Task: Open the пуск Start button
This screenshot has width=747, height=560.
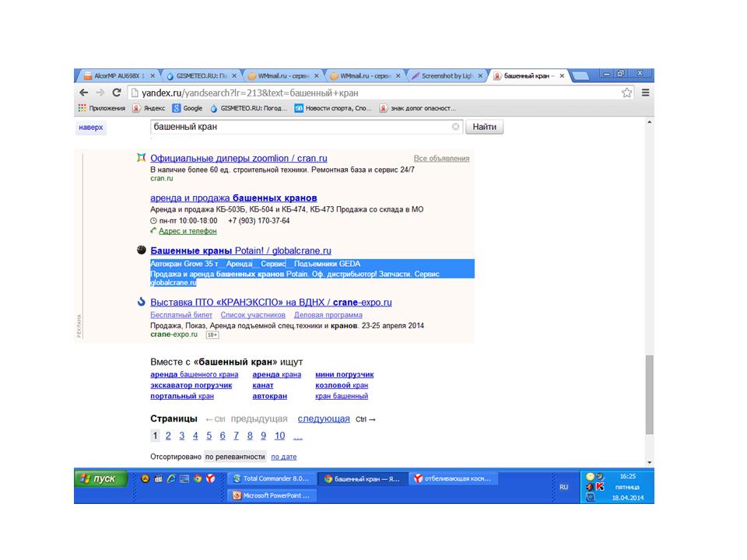Action: point(100,478)
